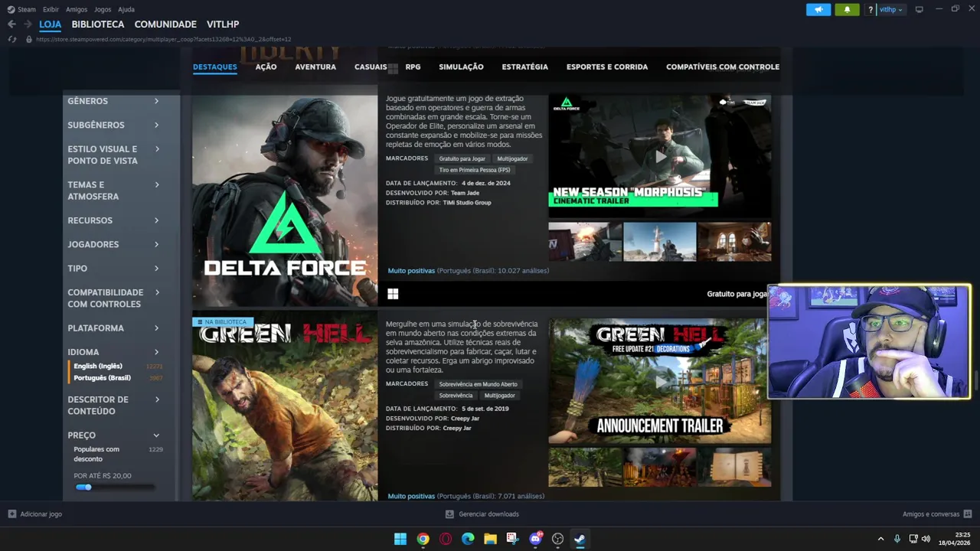Open the Windows Start menu
The height and width of the screenshot is (551, 980).
click(x=400, y=539)
